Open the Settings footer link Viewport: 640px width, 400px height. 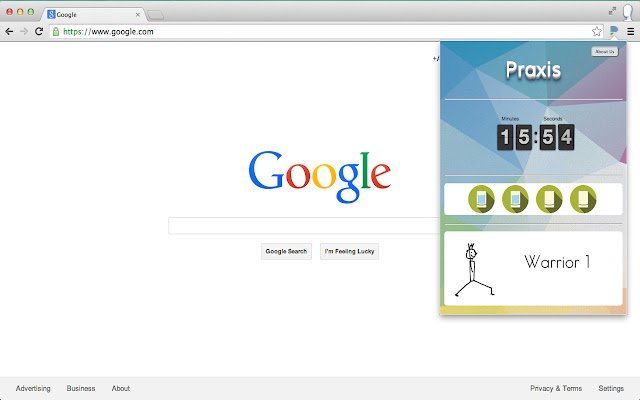tap(611, 388)
